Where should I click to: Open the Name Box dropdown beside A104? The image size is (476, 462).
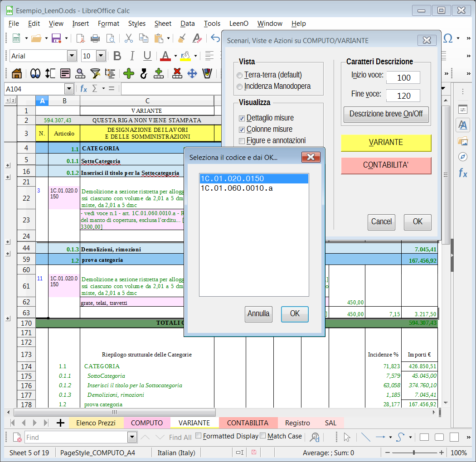pos(69,89)
